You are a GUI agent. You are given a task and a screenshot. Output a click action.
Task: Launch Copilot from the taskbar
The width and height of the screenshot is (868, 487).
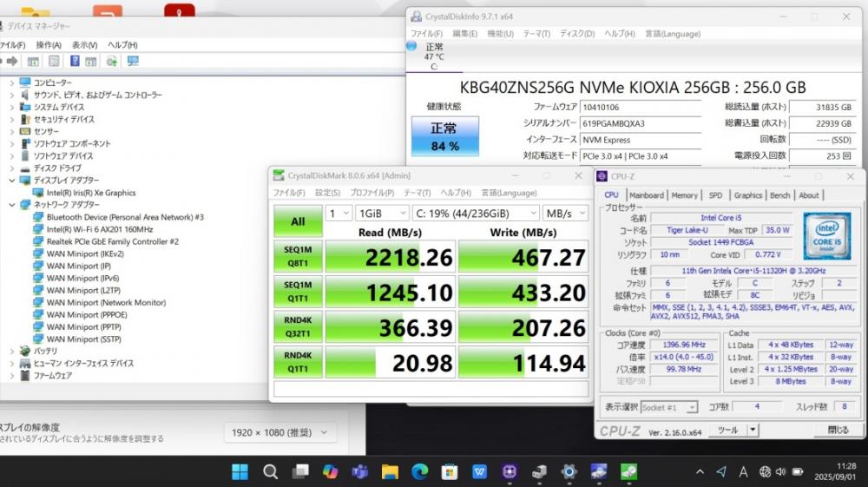coord(331,471)
